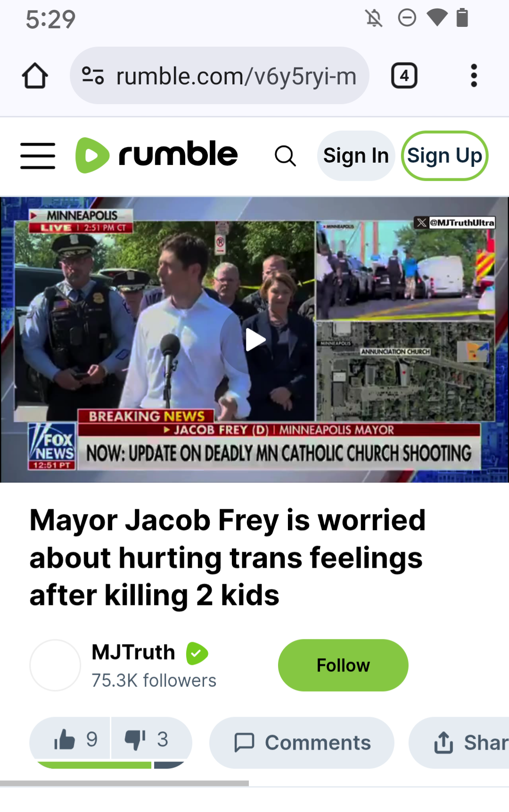Screen dimensions: 509x812
Task: Tap the browser home icon
Action: [35, 75]
